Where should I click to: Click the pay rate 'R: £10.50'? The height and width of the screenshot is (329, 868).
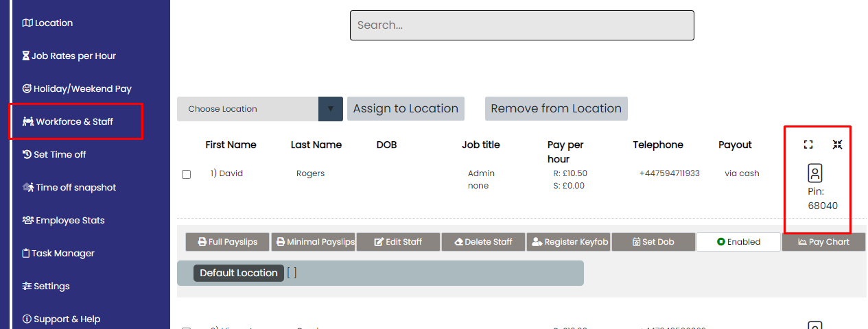(570, 173)
